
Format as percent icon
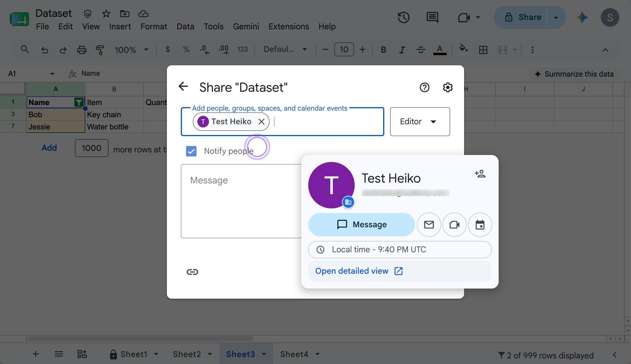tap(186, 50)
